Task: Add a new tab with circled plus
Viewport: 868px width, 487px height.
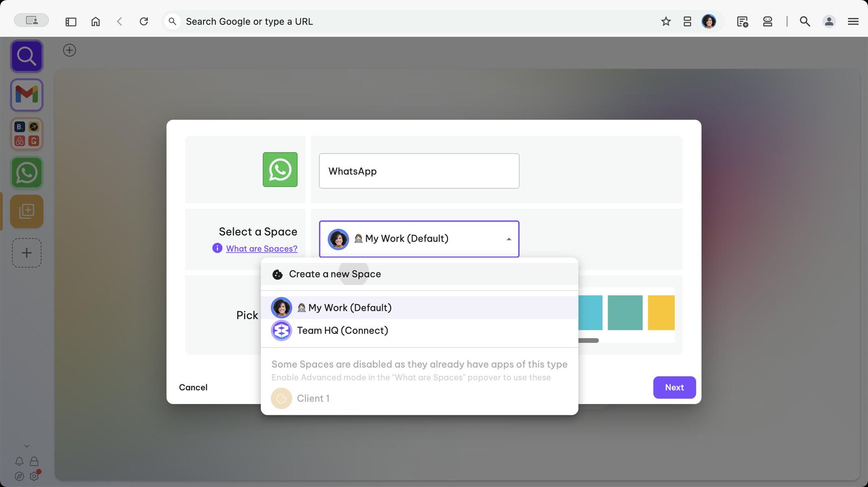Action: 69,50
